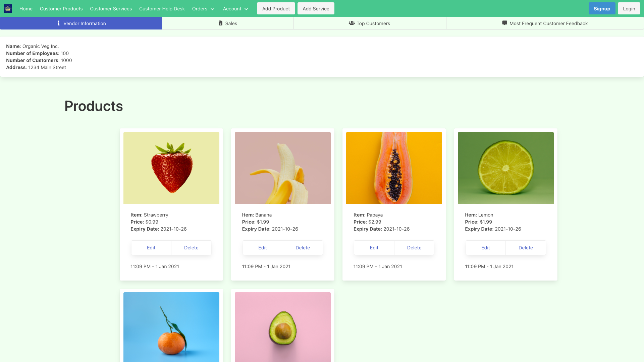Image resolution: width=644 pixels, height=362 pixels.
Task: Delete the Papaya product
Action: pyautogui.click(x=414, y=248)
